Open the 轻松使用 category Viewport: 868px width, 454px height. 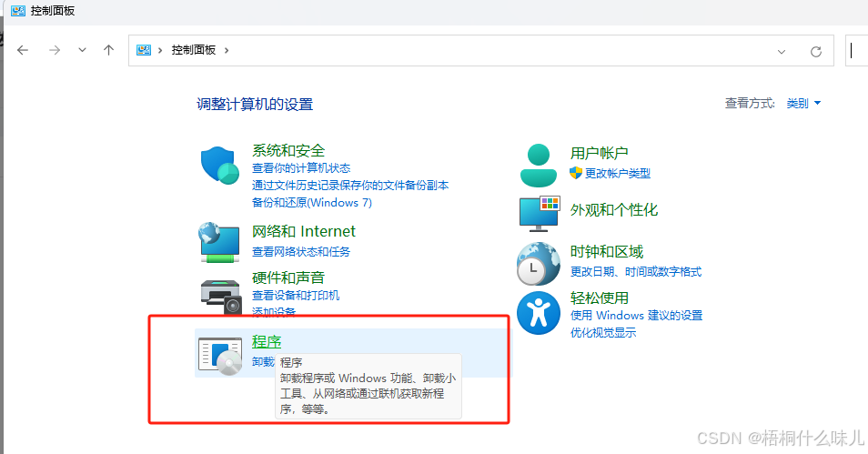600,298
